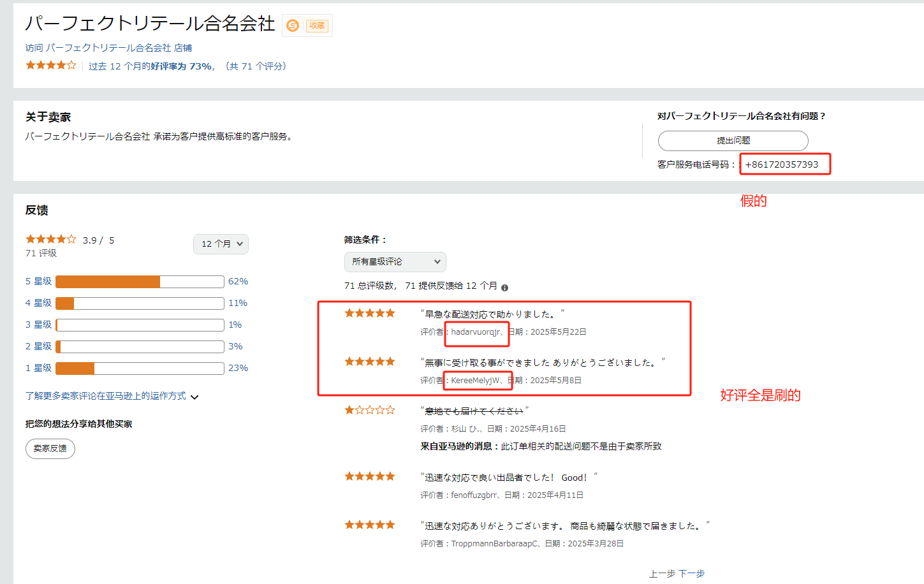This screenshot has width=924, height=584.
Task: Click the 卖家反馈 button
Action: tap(50, 448)
